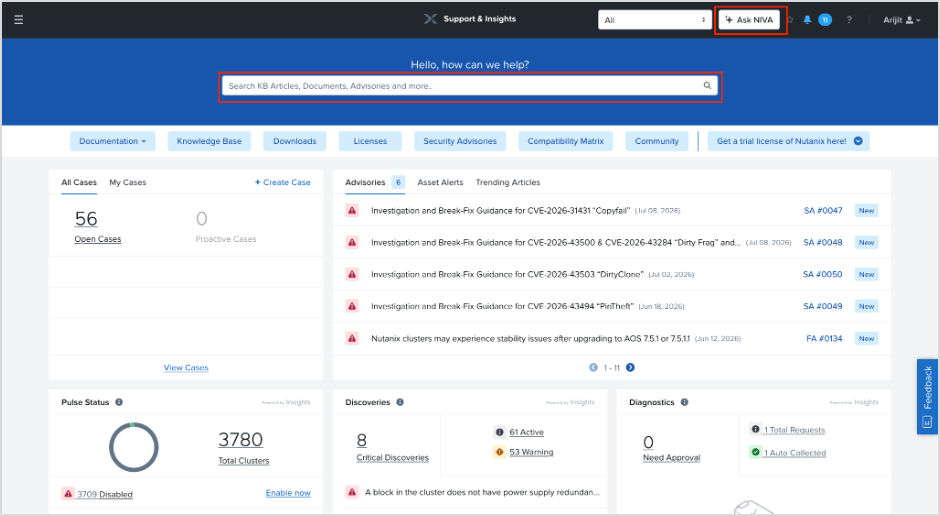Click alert icon for PinTheft advisory
Screen dimensions: 940x516
(x=352, y=306)
